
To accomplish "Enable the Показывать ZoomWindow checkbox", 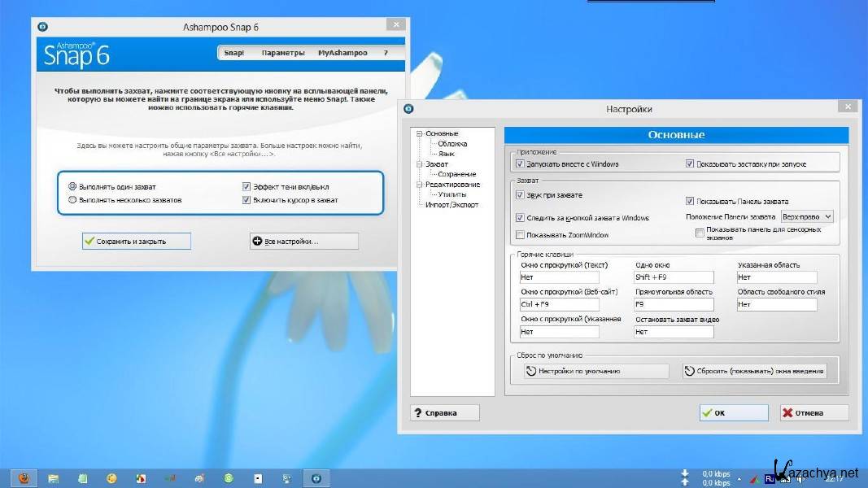I will (x=520, y=235).
